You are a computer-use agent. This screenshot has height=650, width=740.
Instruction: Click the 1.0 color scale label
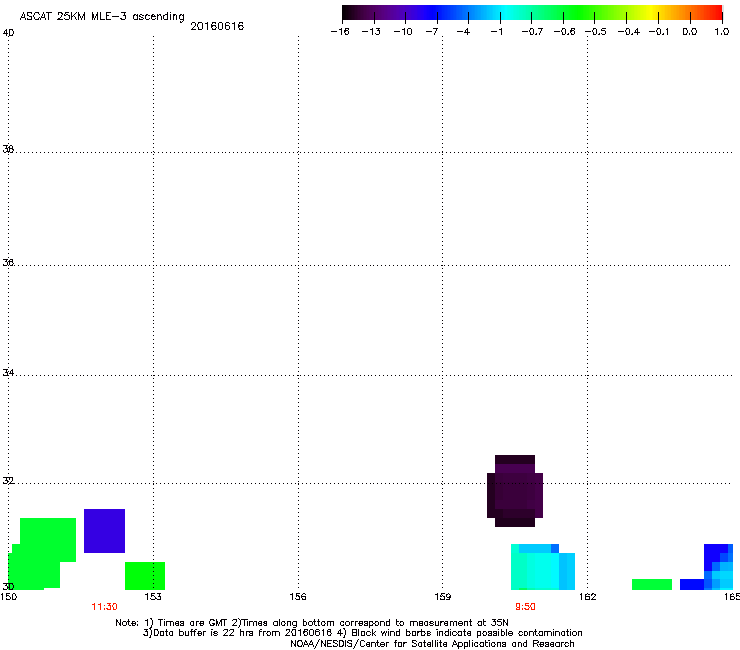tap(722, 32)
